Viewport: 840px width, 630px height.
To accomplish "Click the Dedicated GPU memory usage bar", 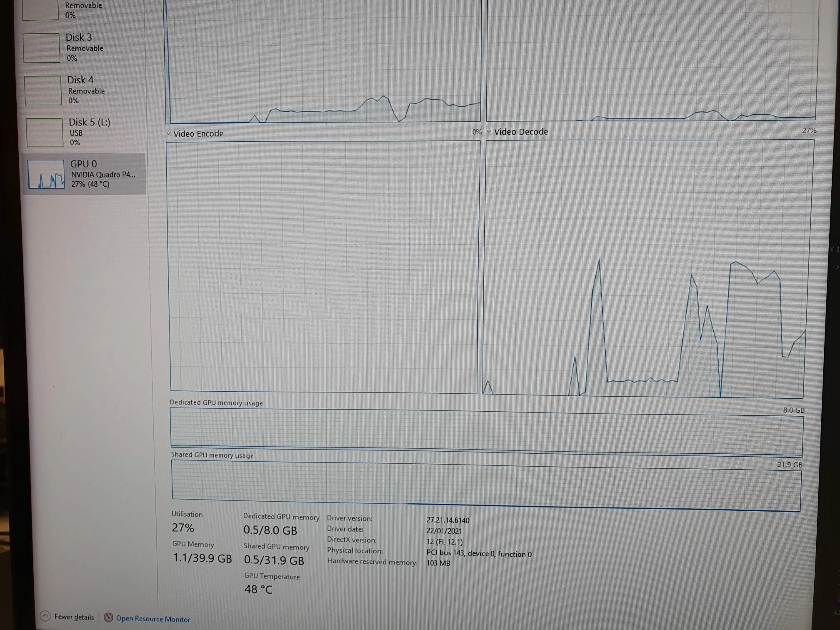I will click(x=486, y=432).
